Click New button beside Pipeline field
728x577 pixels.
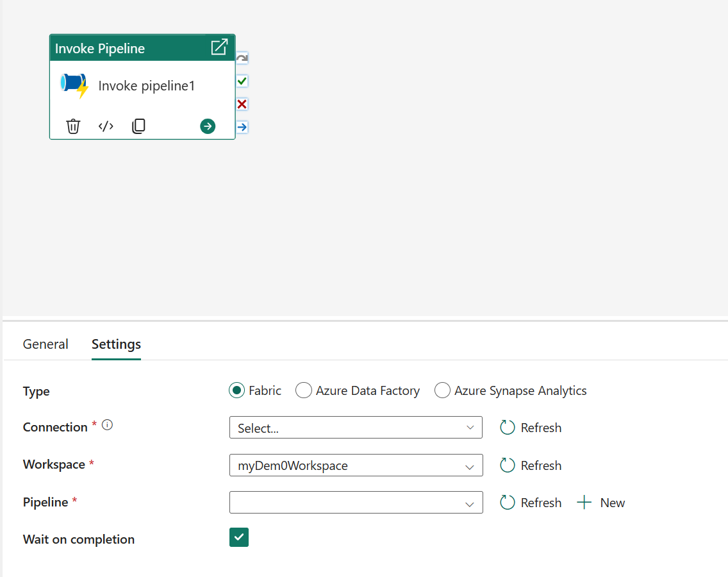point(601,503)
